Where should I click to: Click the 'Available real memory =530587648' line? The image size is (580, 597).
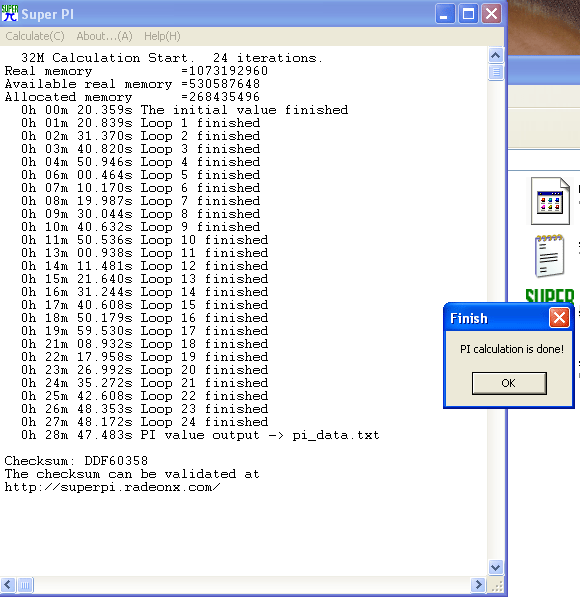pyautogui.click(x=132, y=84)
